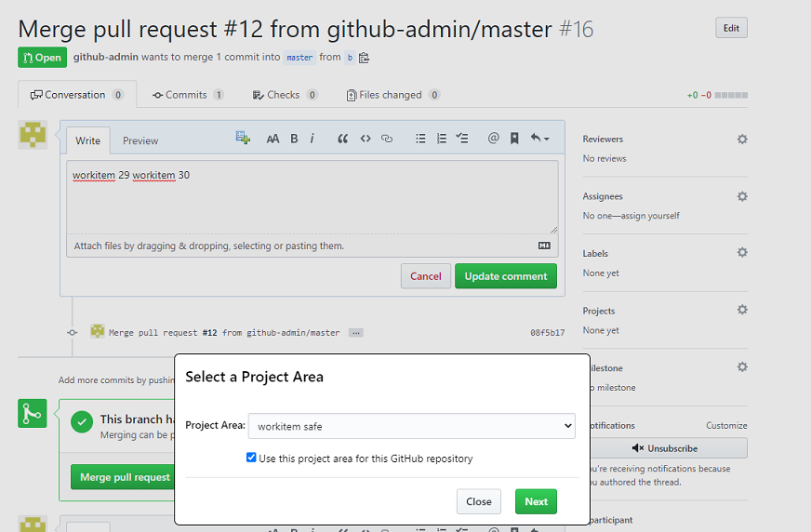Click the Edit title button
The width and height of the screenshot is (811, 532).
(731, 28)
